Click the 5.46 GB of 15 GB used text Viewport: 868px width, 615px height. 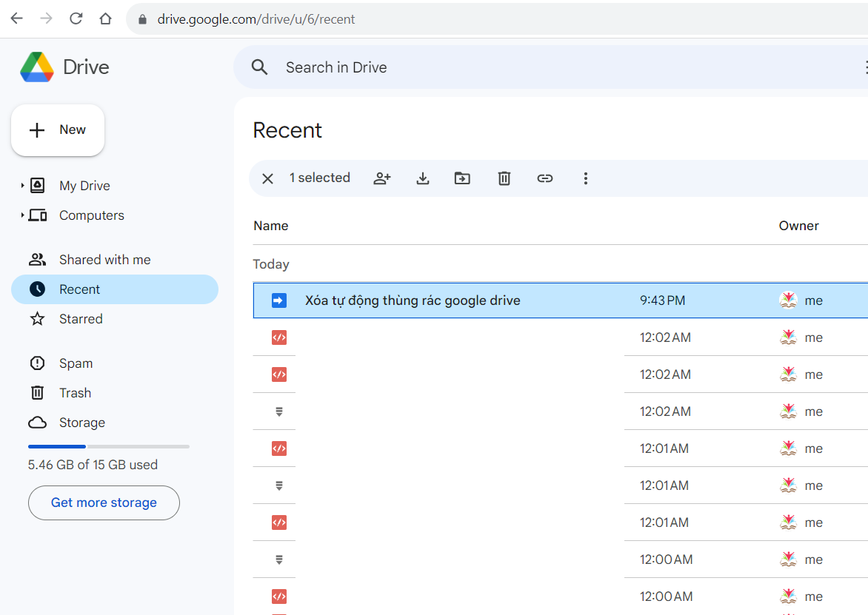[93, 465]
